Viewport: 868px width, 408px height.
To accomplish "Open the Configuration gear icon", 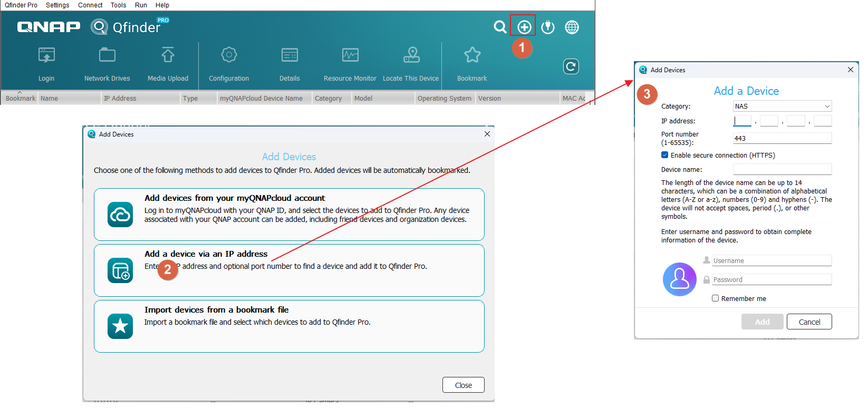I will click(x=229, y=55).
